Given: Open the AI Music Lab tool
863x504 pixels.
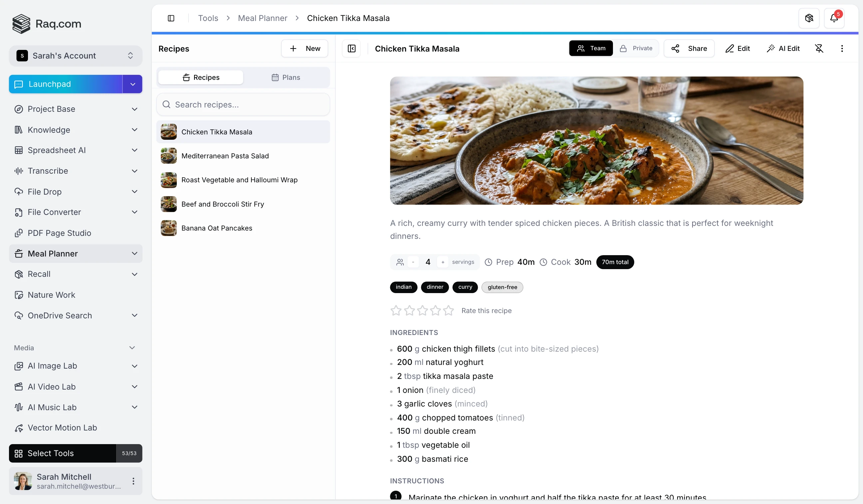Looking at the screenshot, I should pyautogui.click(x=52, y=407).
